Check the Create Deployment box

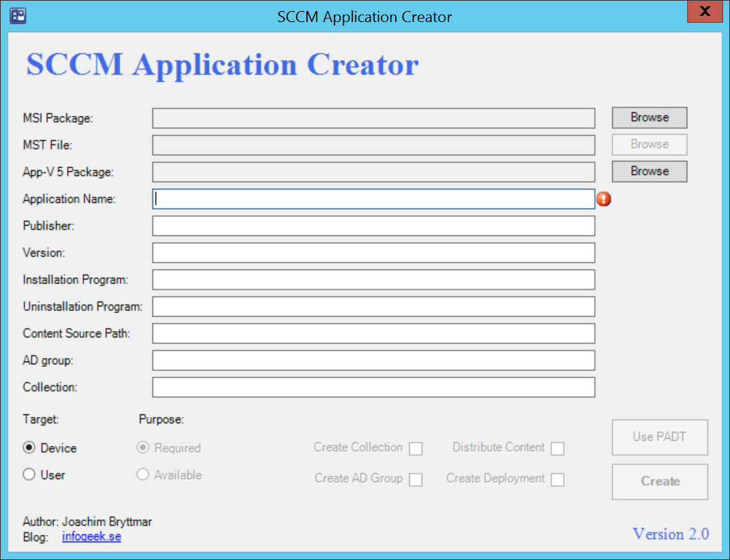click(x=558, y=479)
